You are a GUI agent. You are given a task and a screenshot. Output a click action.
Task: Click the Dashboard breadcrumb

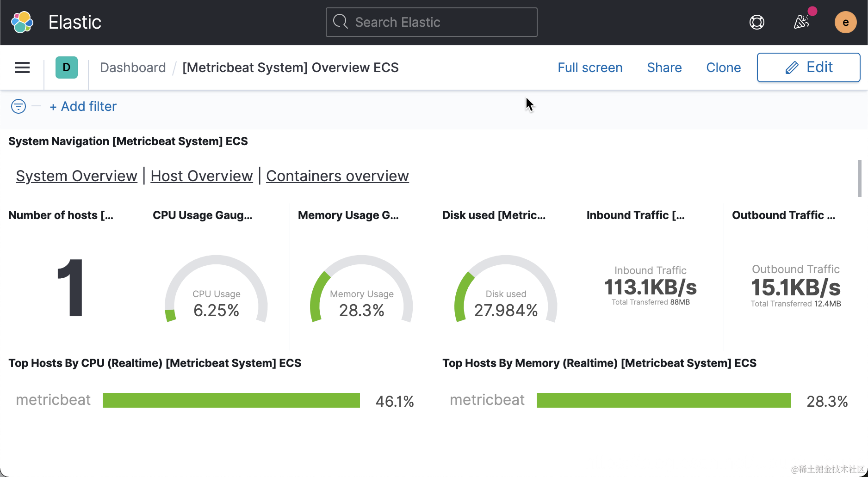[x=133, y=67]
